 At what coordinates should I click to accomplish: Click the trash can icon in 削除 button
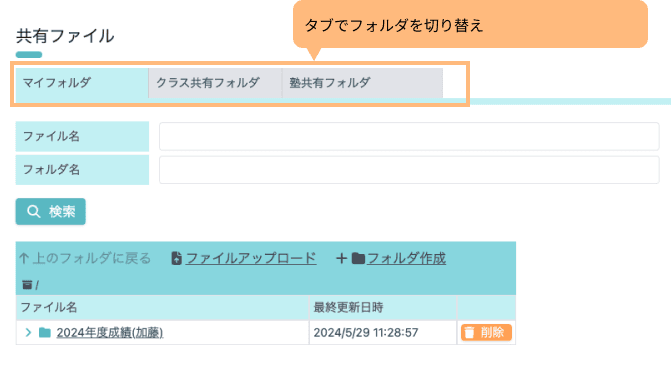(x=469, y=333)
